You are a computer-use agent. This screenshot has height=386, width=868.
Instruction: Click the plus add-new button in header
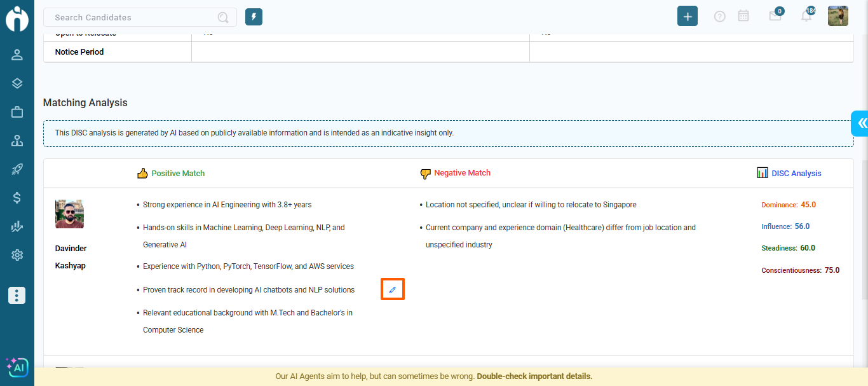point(687,17)
